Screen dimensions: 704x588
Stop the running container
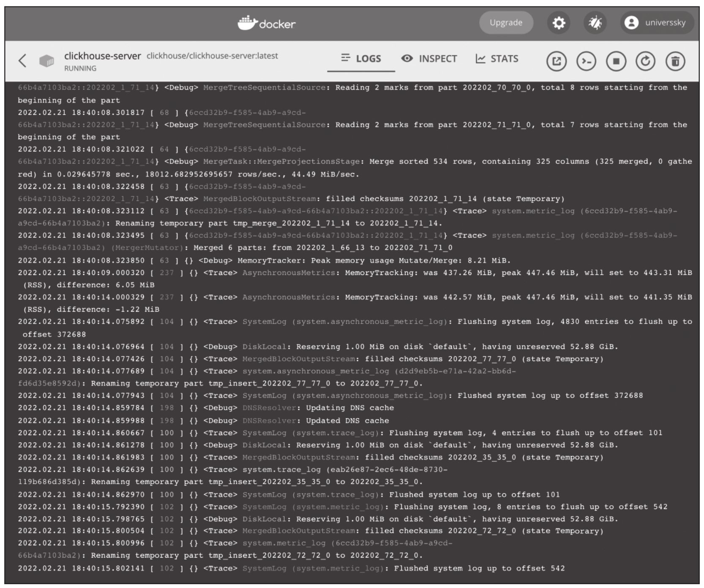pyautogui.click(x=616, y=61)
